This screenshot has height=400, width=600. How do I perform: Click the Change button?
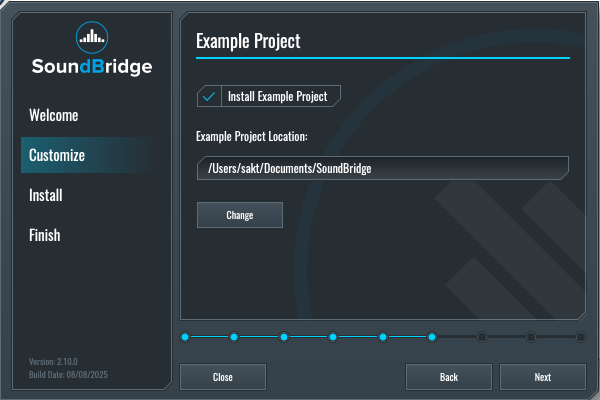(240, 215)
